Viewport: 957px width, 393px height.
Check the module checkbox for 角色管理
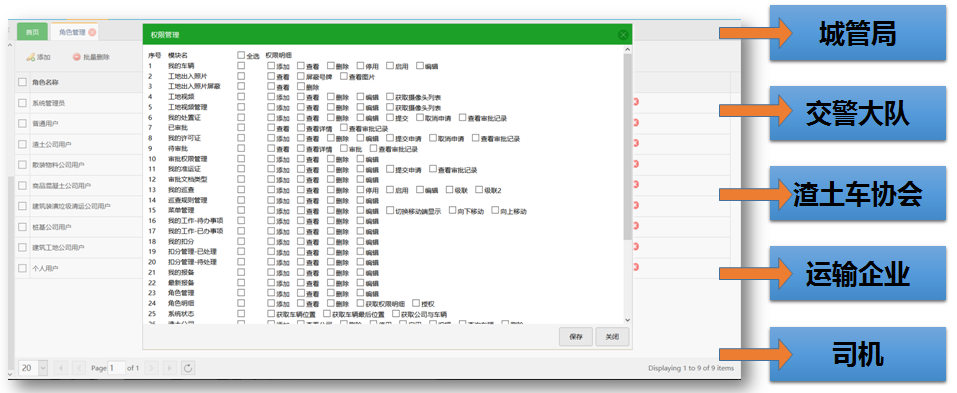coord(241,292)
